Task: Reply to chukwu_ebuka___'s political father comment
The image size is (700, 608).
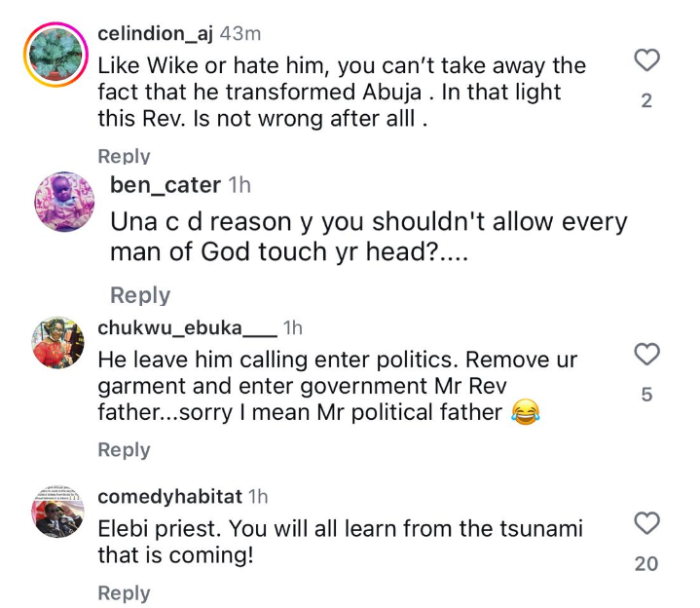Action: tap(124, 449)
